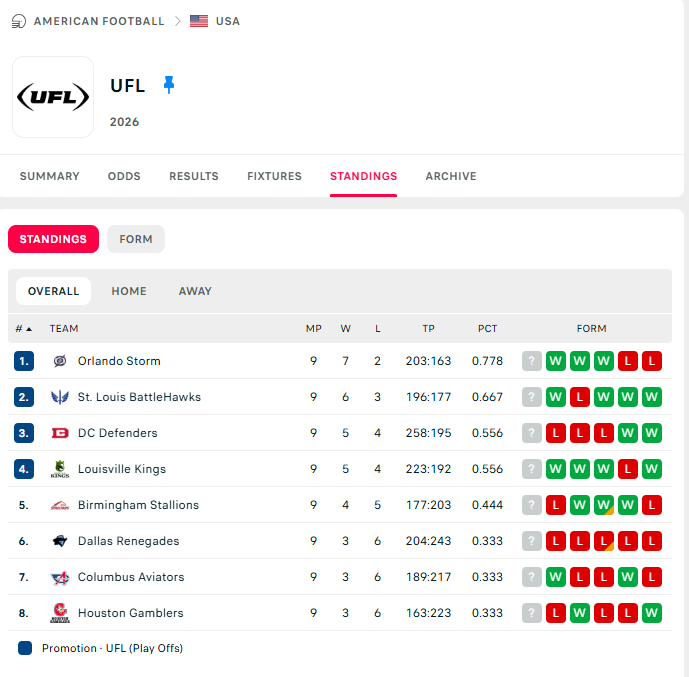
Task: Click Orlando Storm's rank 1 badge
Action: [x=24, y=361]
